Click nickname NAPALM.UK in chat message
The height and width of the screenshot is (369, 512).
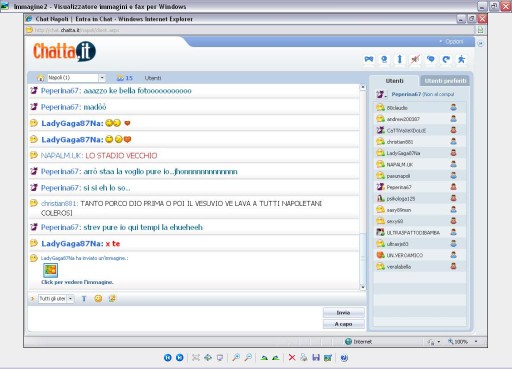[62, 156]
